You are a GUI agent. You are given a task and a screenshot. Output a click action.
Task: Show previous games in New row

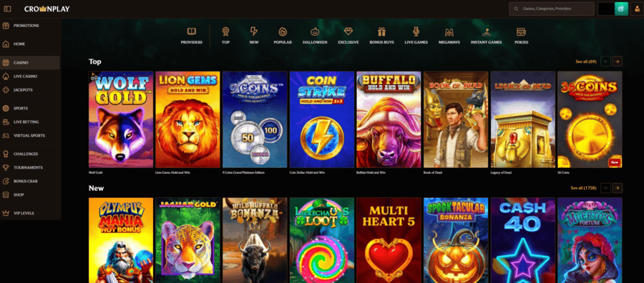[x=605, y=188]
